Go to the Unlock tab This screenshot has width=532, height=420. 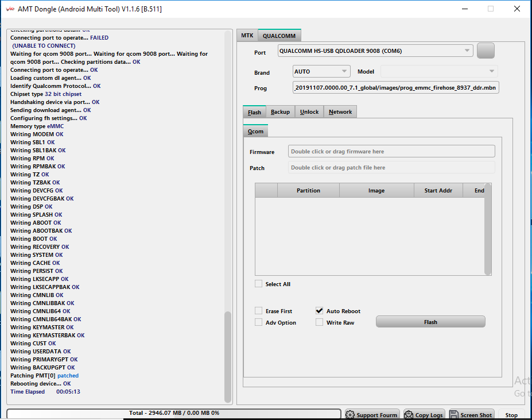pyautogui.click(x=309, y=112)
